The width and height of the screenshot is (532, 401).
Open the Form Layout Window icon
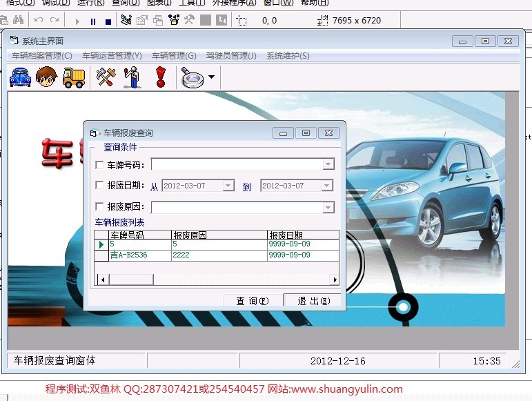point(158,20)
